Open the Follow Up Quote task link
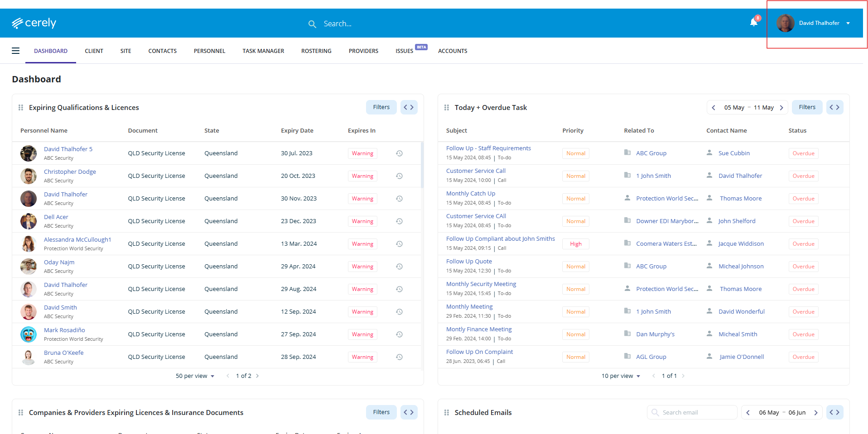Image resolution: width=868 pixels, height=434 pixels. (x=469, y=262)
